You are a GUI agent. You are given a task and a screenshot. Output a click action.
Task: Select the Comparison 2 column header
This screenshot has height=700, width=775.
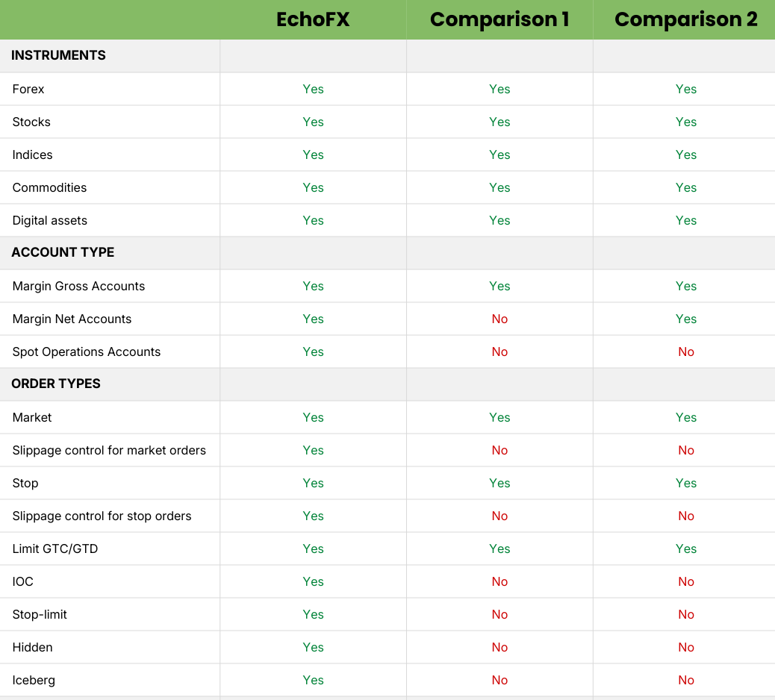(685, 19)
